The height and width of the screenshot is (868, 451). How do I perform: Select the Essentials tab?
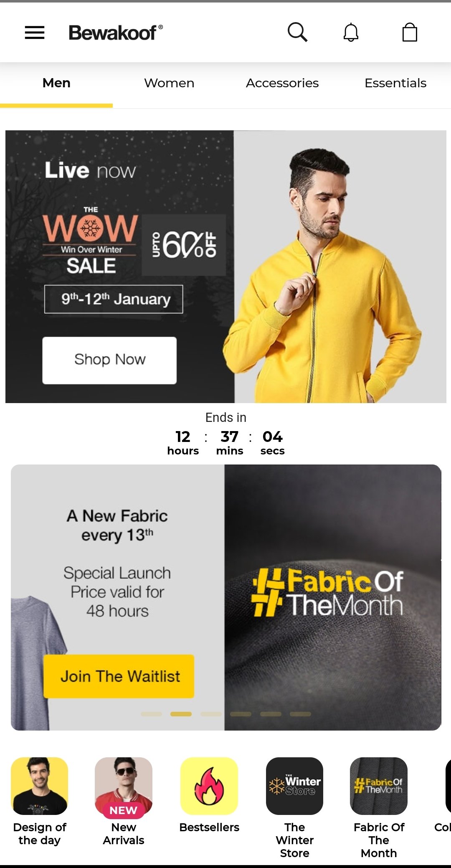click(x=395, y=83)
